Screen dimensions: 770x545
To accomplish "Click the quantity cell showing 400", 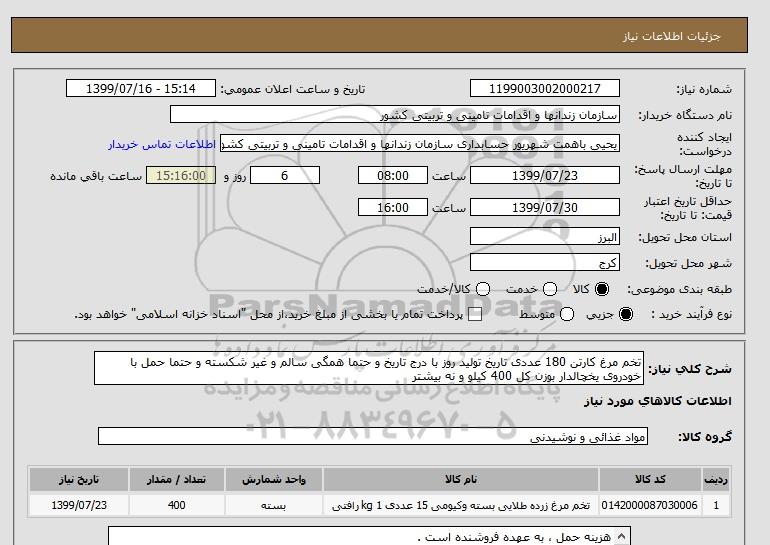I will (x=177, y=505).
